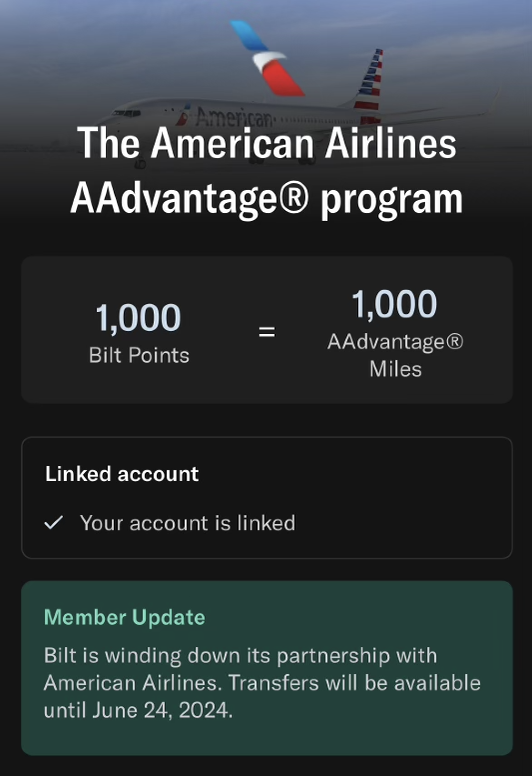The width and height of the screenshot is (532, 776).
Task: Open the Linked account card
Action: click(x=267, y=498)
